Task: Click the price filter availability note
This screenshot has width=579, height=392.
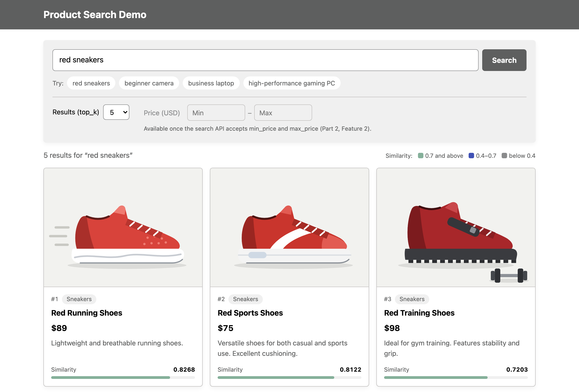Action: (258, 129)
